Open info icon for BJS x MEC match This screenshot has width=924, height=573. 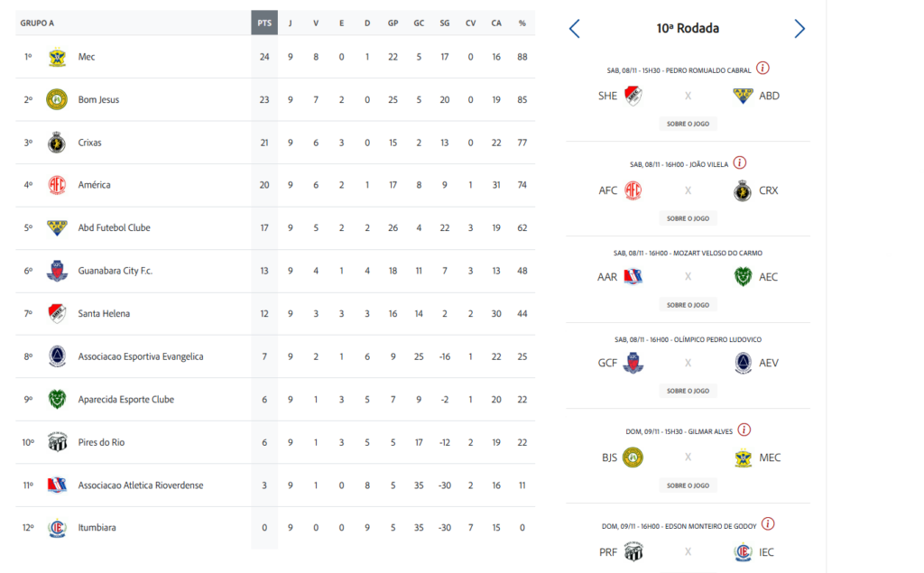[x=744, y=430]
